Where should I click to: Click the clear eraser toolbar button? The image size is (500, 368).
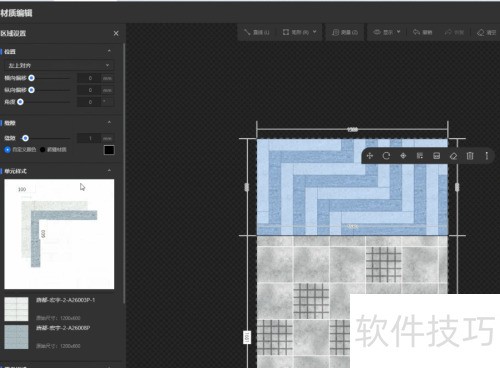coord(486,32)
